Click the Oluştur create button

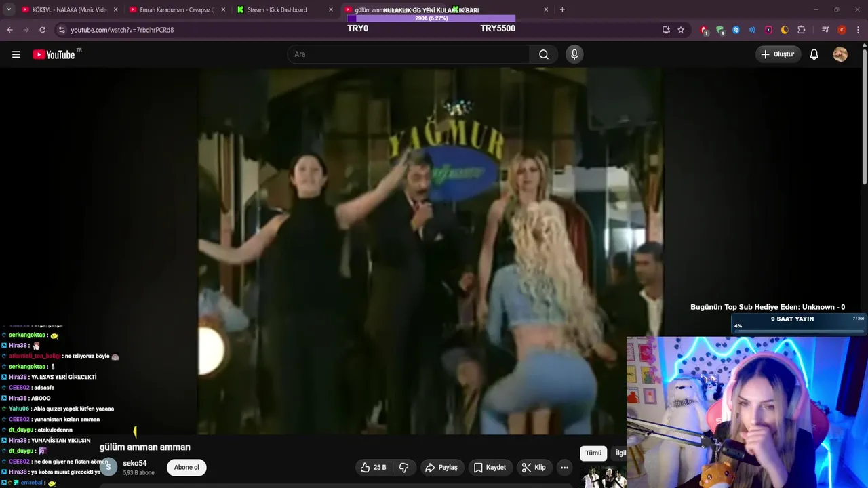pos(778,54)
